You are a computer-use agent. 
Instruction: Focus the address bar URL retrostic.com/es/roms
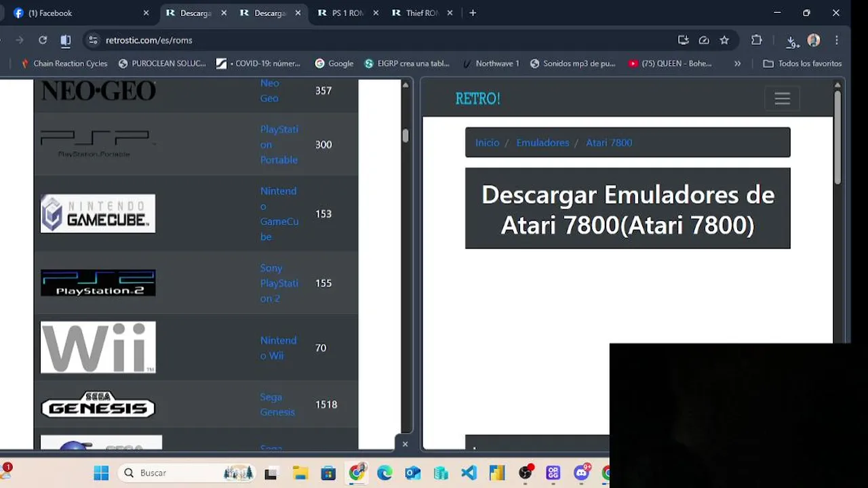pyautogui.click(x=149, y=40)
